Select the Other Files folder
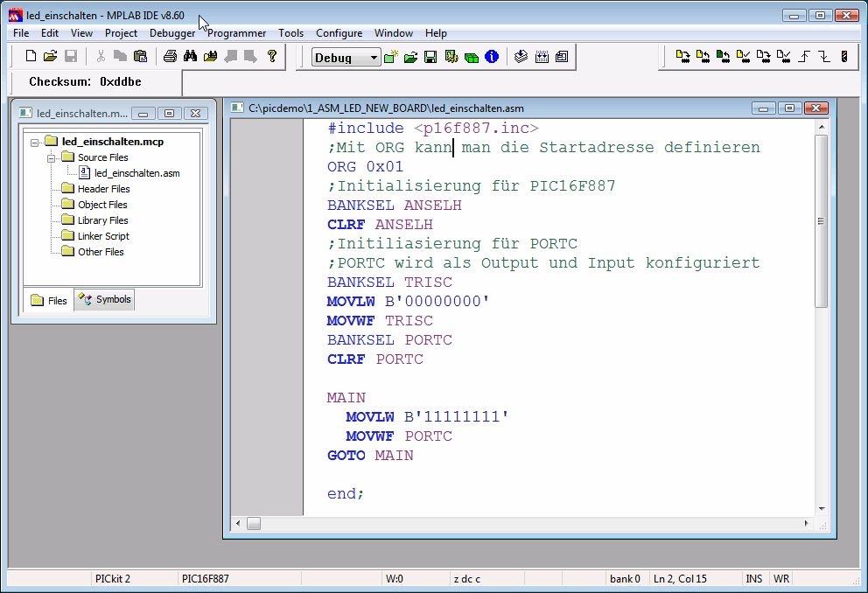 pyautogui.click(x=101, y=252)
